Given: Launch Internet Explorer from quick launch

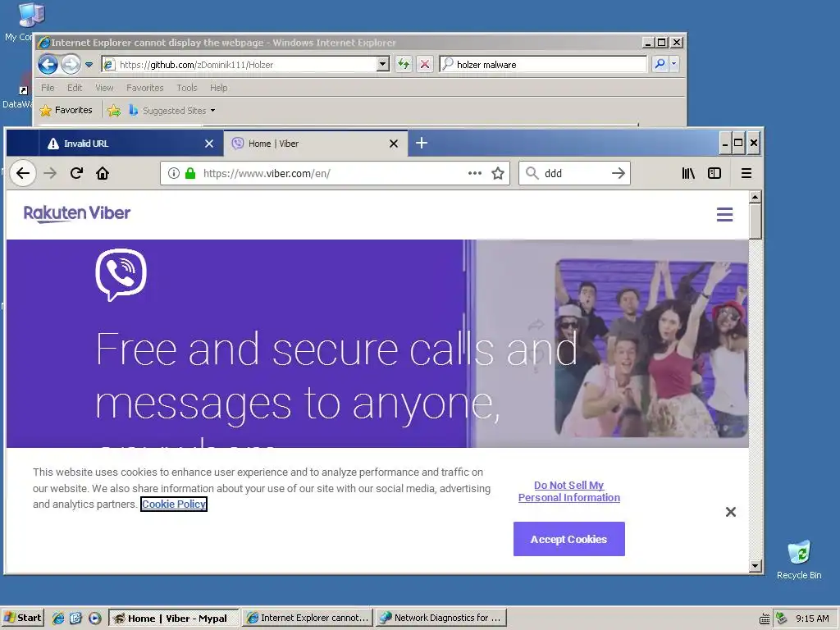Looking at the screenshot, I should [x=58, y=618].
